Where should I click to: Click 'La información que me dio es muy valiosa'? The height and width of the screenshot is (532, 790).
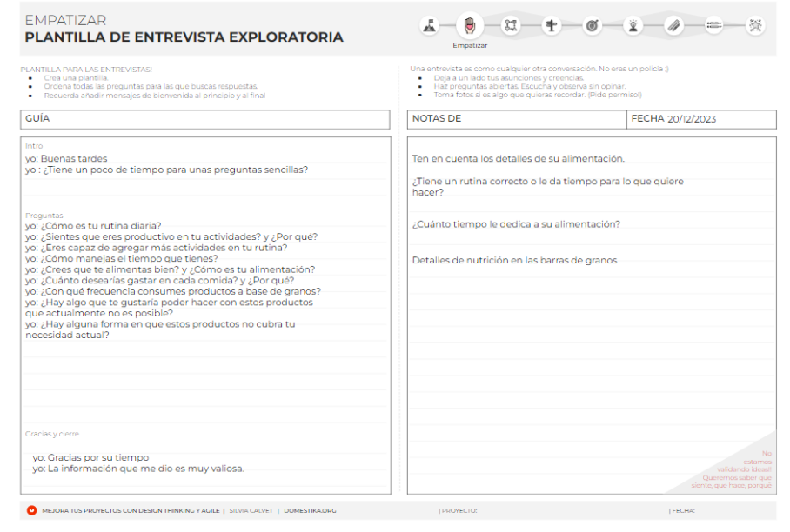click(145, 469)
